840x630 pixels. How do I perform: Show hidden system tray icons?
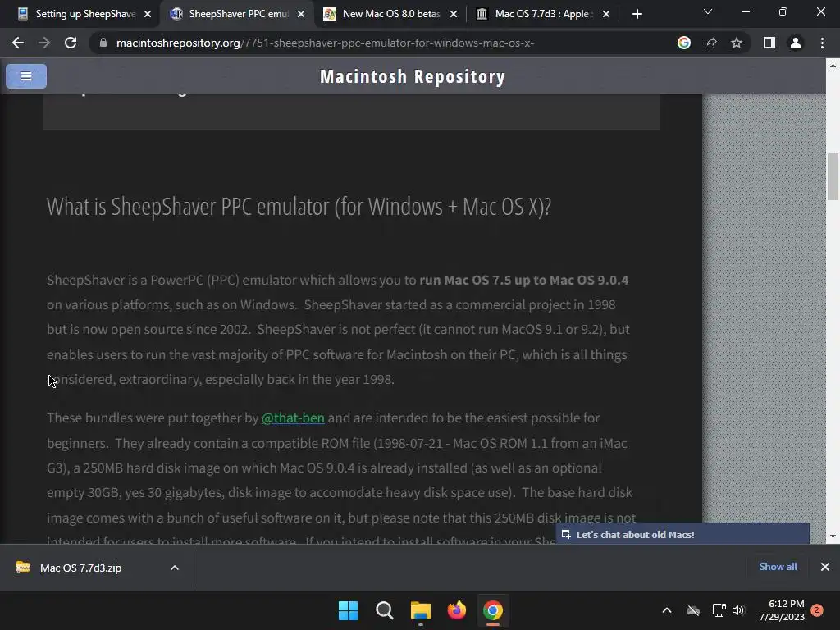click(x=667, y=610)
